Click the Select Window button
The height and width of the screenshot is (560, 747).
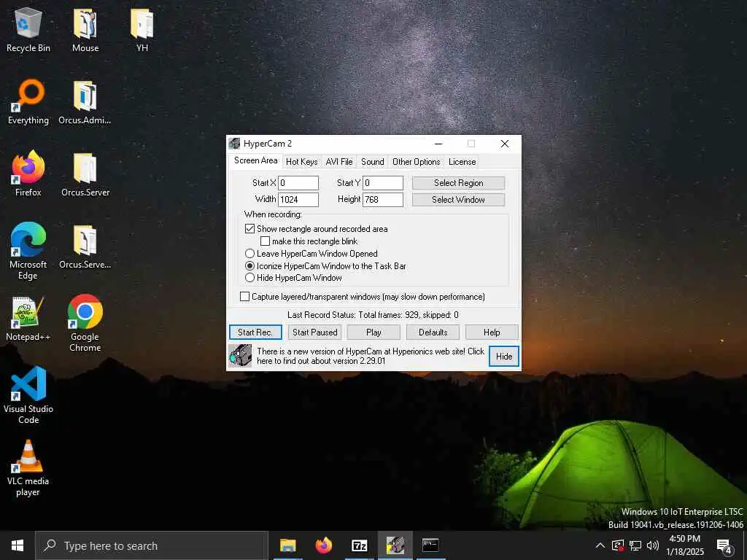pos(458,200)
